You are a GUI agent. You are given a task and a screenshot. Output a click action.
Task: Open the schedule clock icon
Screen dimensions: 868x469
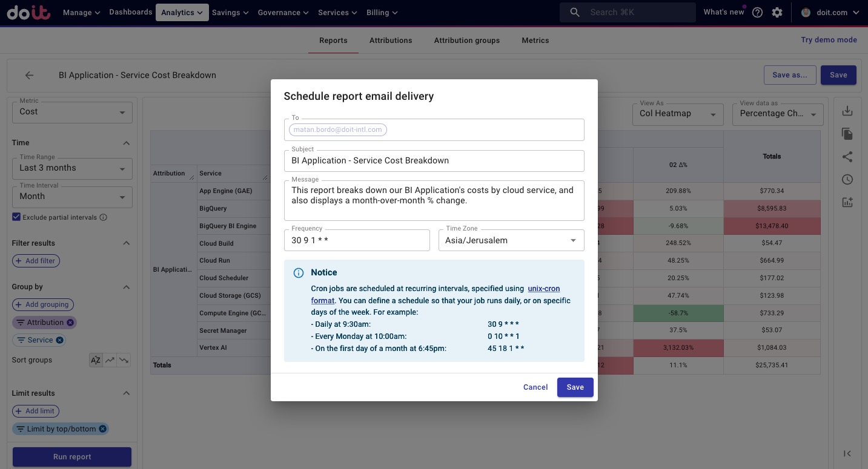847,180
